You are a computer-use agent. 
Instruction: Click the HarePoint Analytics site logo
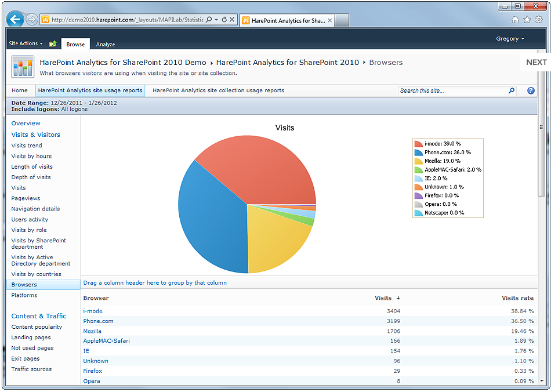(x=23, y=67)
